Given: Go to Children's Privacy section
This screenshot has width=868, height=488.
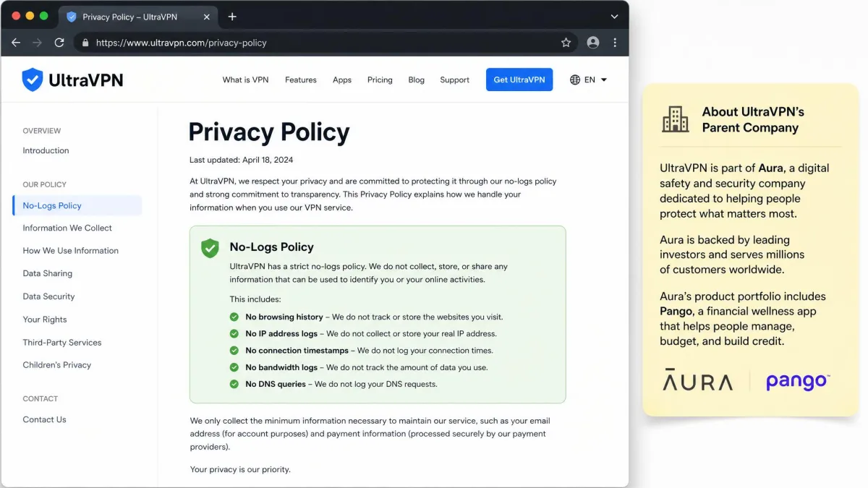Looking at the screenshot, I should pos(57,365).
